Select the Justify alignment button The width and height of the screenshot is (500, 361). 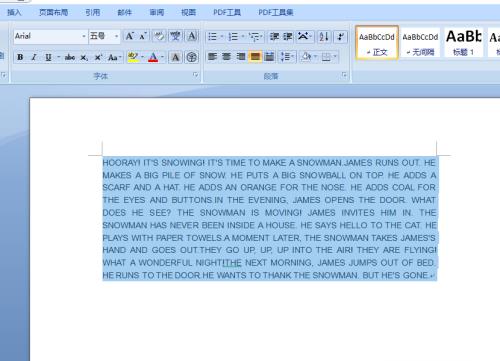(x=255, y=57)
